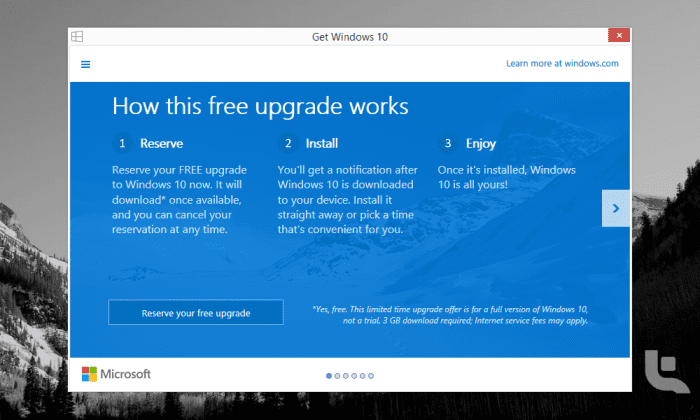The width and height of the screenshot is (700, 420).
Task: Select the first page indicator dot
Action: (x=329, y=376)
